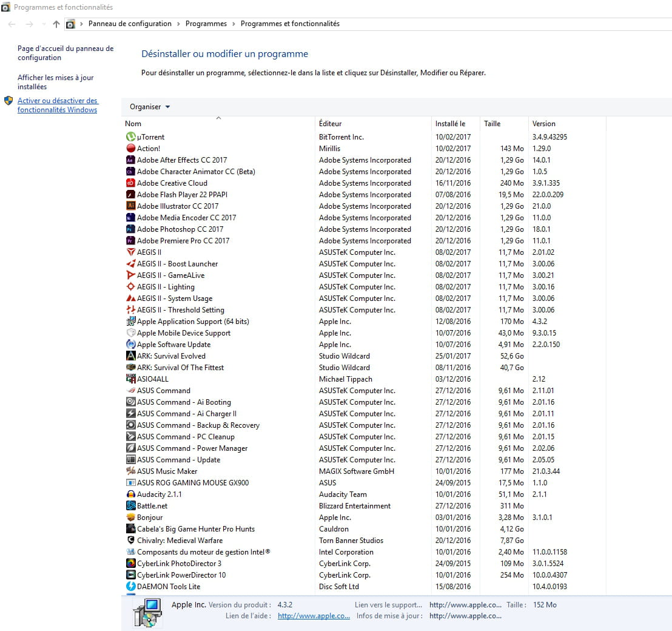Screen dimensions: 672x631
Task: Expand the recent locations arrow beside navigation buttons
Action: pos(43,24)
